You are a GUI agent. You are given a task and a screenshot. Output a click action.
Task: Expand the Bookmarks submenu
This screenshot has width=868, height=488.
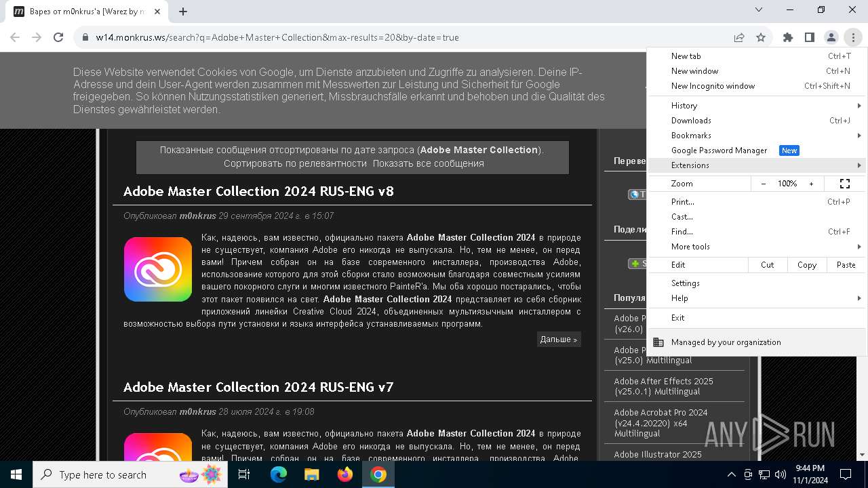(x=756, y=136)
